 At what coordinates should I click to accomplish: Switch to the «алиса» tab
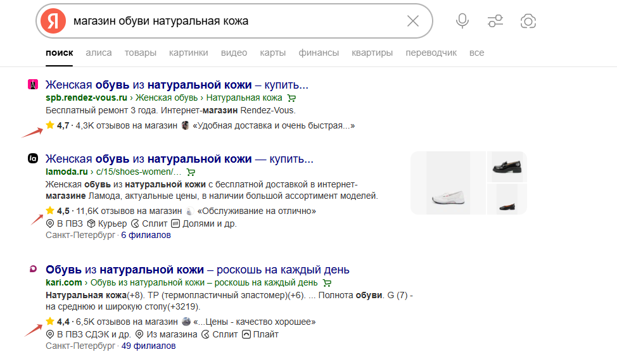(x=99, y=53)
